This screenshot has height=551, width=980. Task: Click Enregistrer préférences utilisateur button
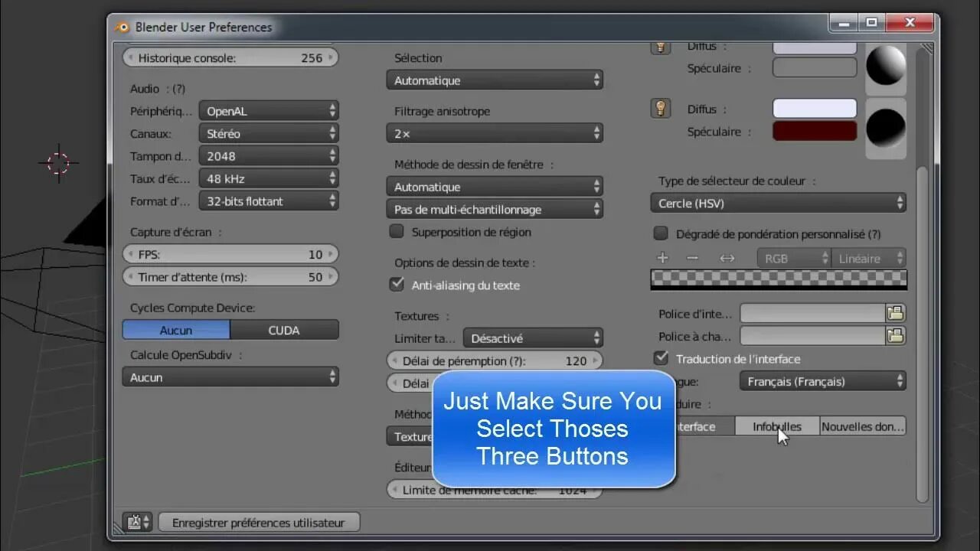[259, 522]
